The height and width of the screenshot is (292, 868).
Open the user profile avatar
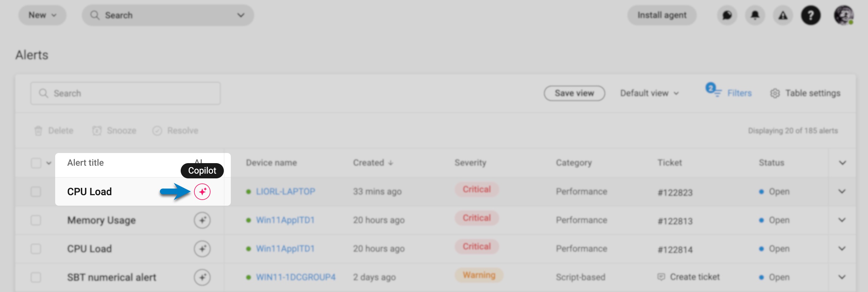(x=843, y=15)
